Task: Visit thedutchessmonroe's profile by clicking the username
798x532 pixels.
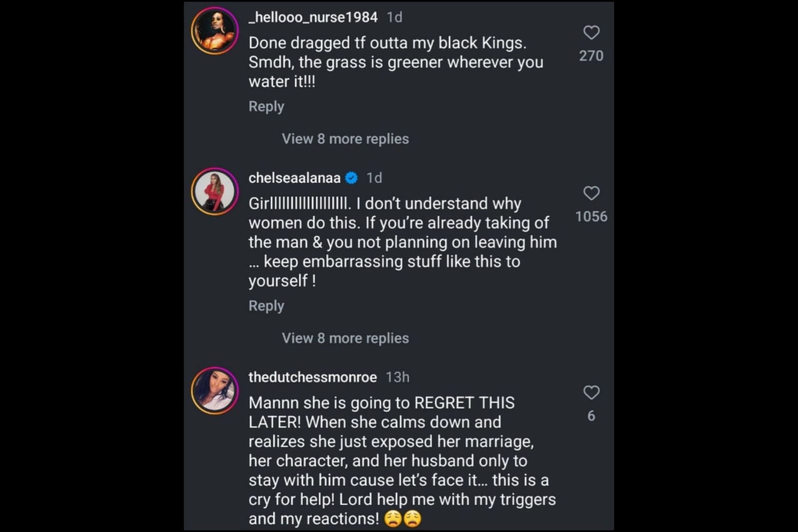Action: pyautogui.click(x=313, y=377)
